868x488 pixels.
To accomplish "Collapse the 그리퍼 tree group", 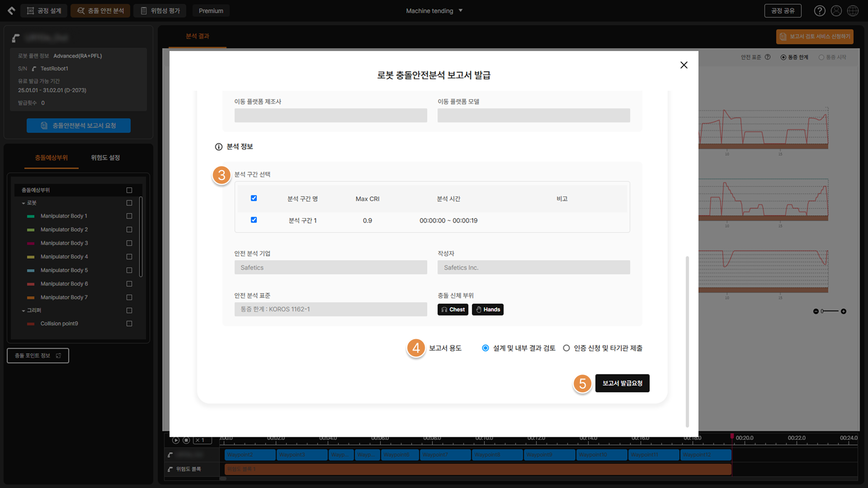I will point(24,311).
